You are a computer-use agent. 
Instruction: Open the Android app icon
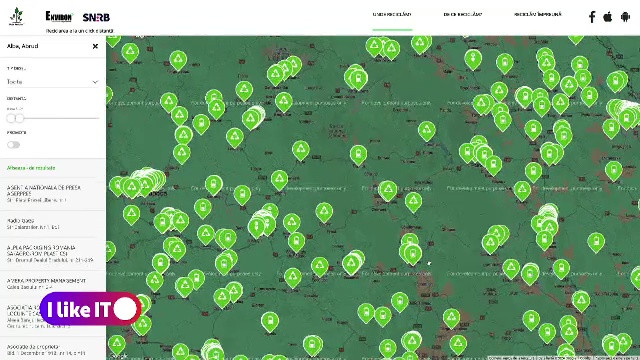[x=625, y=17]
